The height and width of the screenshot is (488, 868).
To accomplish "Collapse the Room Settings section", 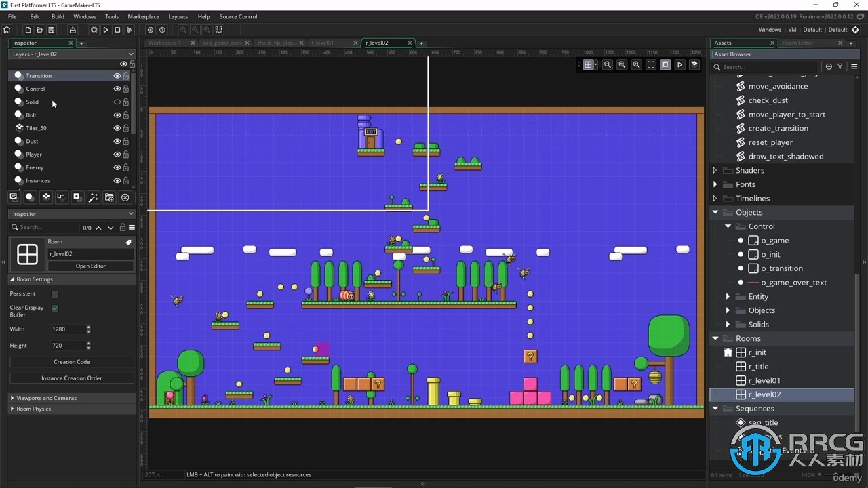I will (x=13, y=279).
